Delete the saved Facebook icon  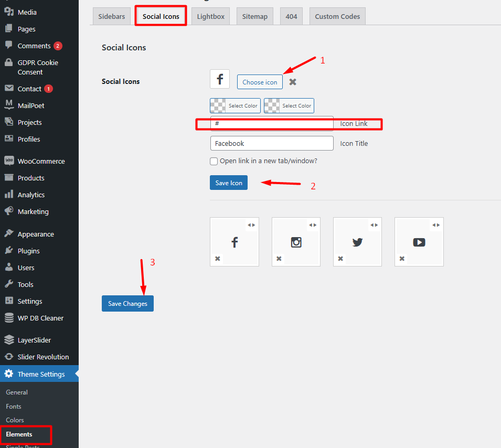(x=218, y=259)
